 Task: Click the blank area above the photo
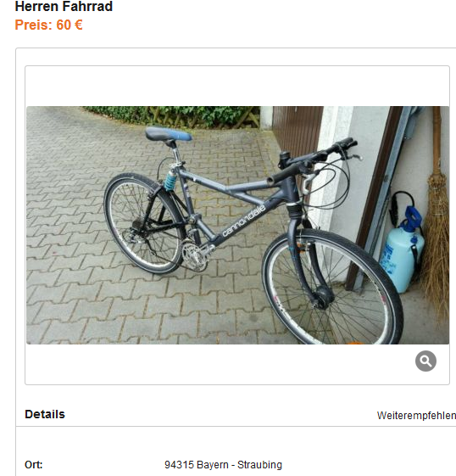pos(237,87)
